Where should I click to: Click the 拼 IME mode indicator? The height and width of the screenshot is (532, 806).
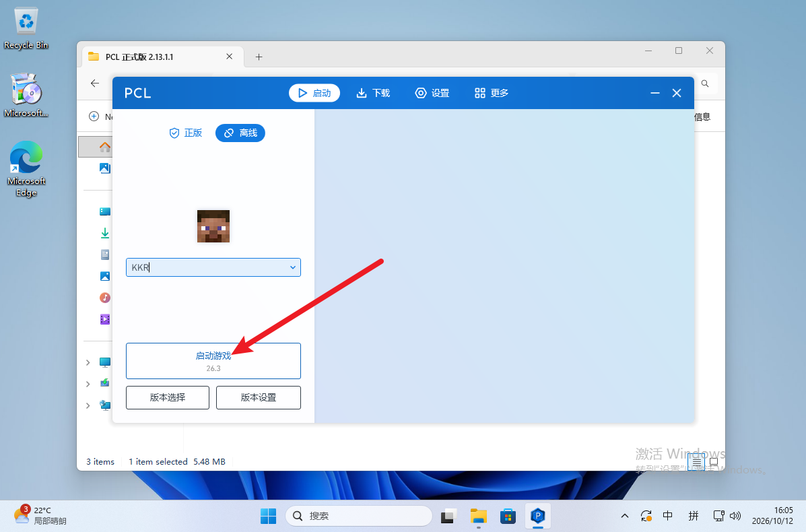pos(694,516)
